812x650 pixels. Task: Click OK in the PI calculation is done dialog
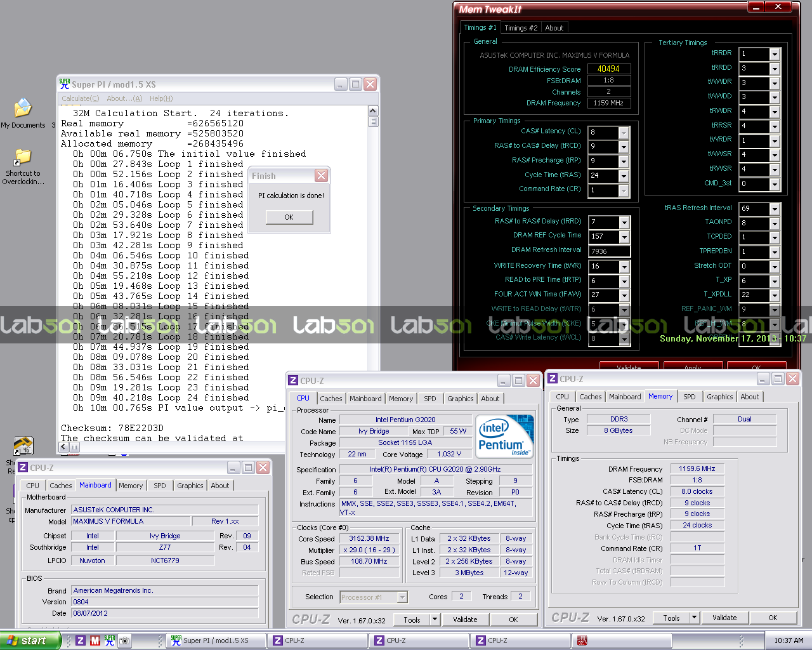pos(289,217)
